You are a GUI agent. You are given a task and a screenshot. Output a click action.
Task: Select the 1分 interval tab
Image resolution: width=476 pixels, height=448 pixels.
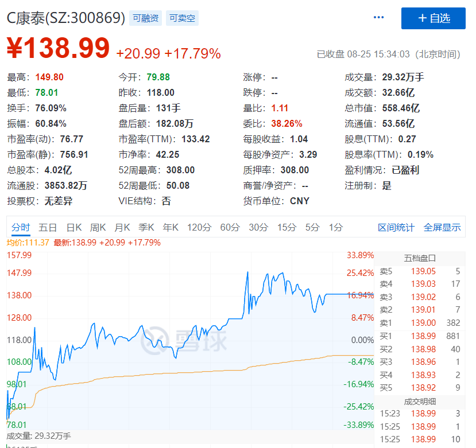click(x=336, y=227)
